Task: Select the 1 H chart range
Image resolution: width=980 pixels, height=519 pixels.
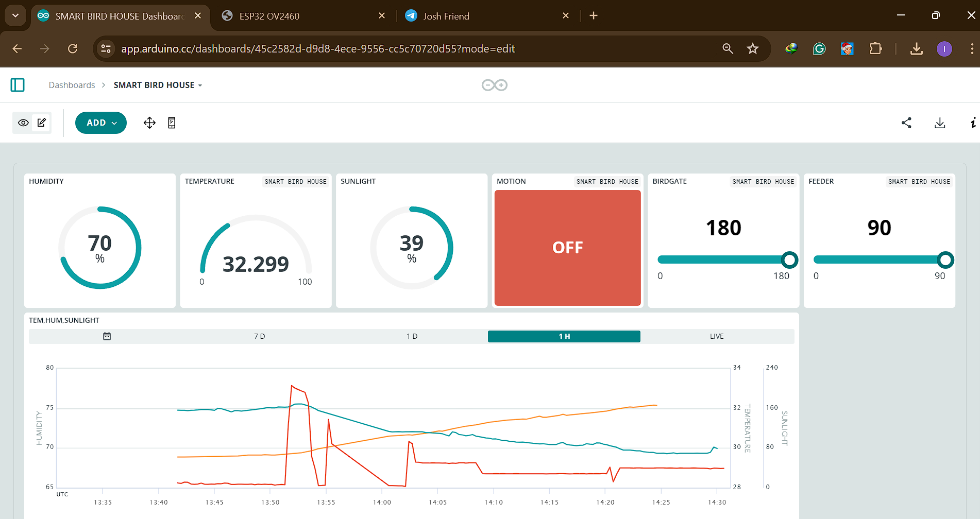Action: (x=564, y=336)
